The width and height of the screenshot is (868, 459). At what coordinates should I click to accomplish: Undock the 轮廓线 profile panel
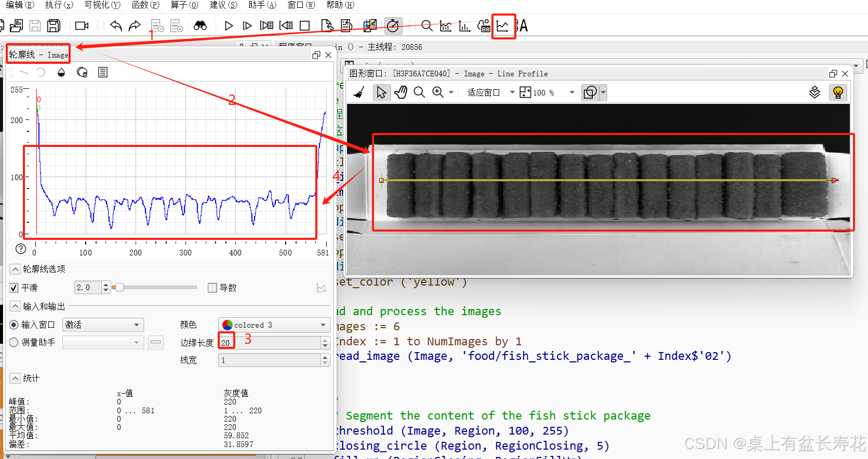pos(316,55)
